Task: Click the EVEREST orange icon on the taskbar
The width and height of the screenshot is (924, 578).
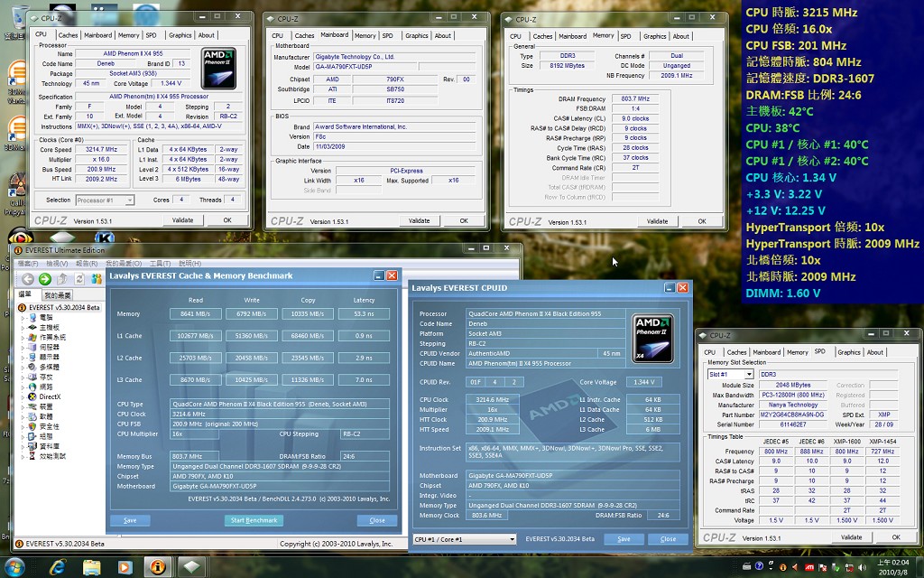Action: point(158,567)
